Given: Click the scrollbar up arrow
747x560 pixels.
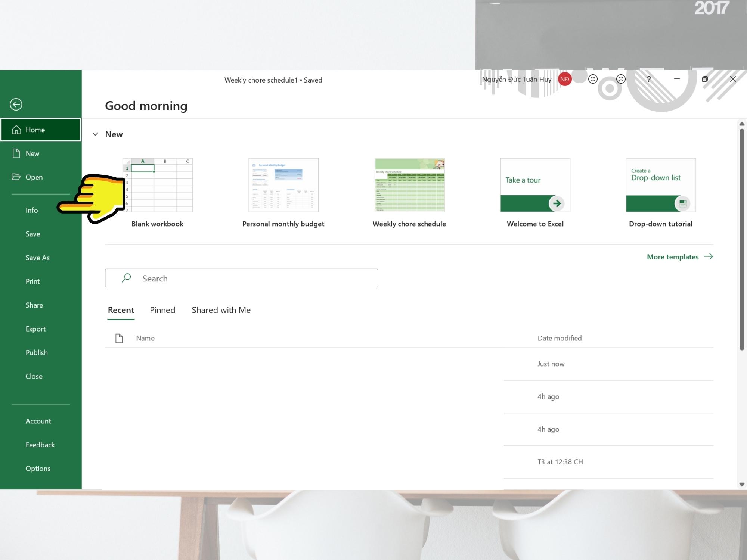Looking at the screenshot, I should 742,124.
